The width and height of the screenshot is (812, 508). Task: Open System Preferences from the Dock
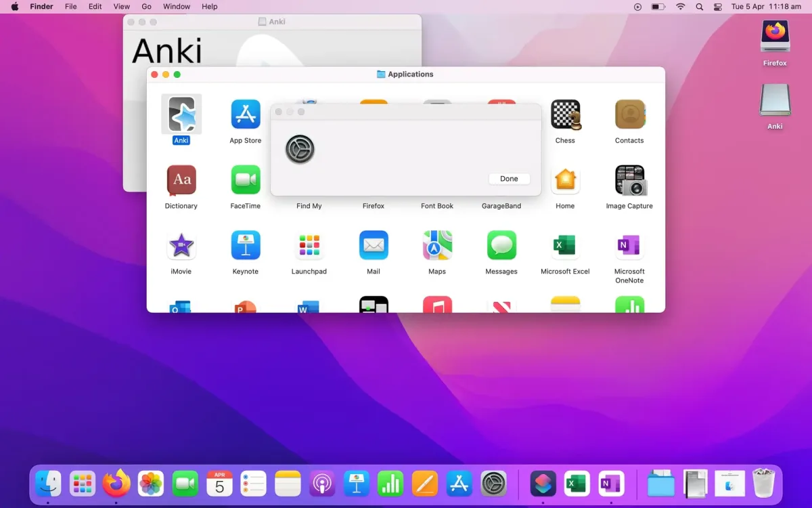(494, 484)
